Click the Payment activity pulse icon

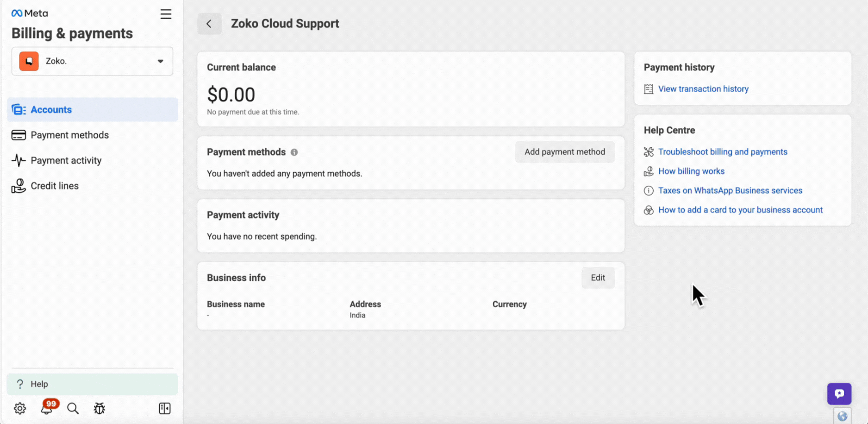(x=19, y=160)
